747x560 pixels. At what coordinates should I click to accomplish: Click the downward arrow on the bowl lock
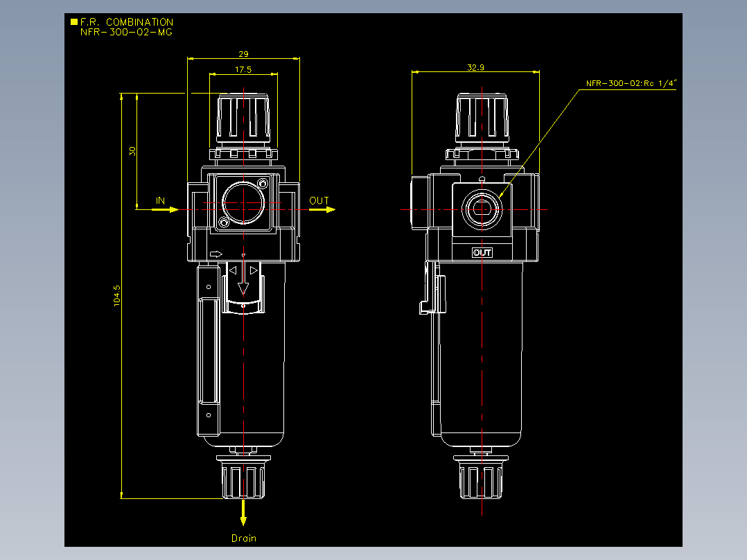[x=243, y=280]
